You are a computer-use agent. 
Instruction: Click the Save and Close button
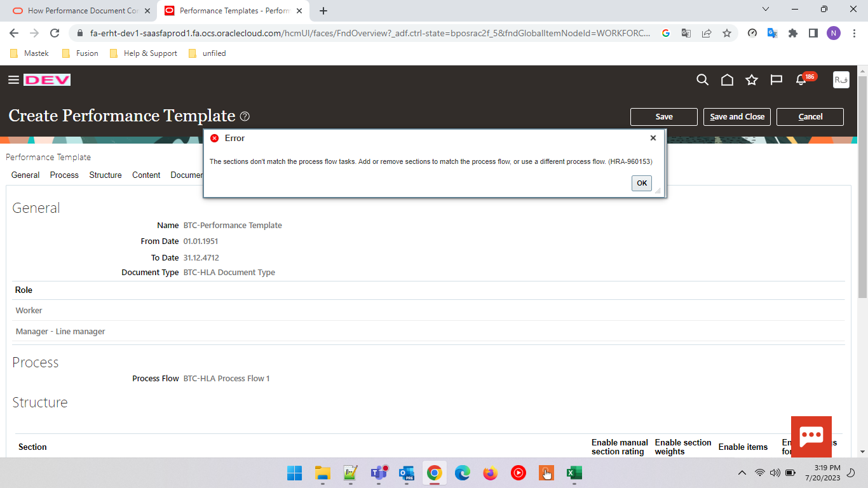click(736, 116)
